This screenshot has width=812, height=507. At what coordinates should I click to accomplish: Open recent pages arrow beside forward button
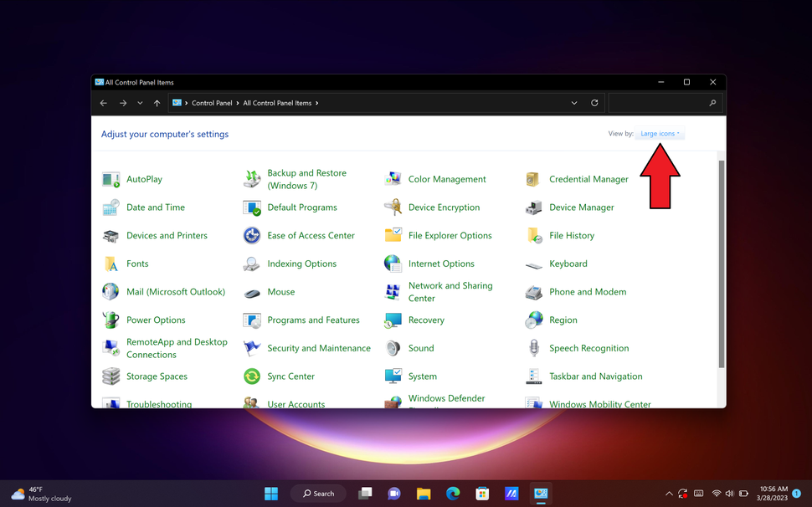139,102
